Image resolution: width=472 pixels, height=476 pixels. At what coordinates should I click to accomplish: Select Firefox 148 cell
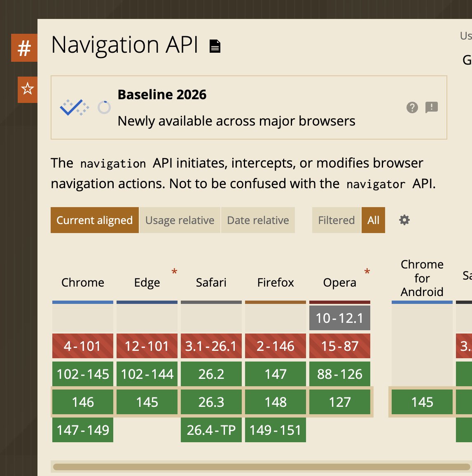coord(276,402)
